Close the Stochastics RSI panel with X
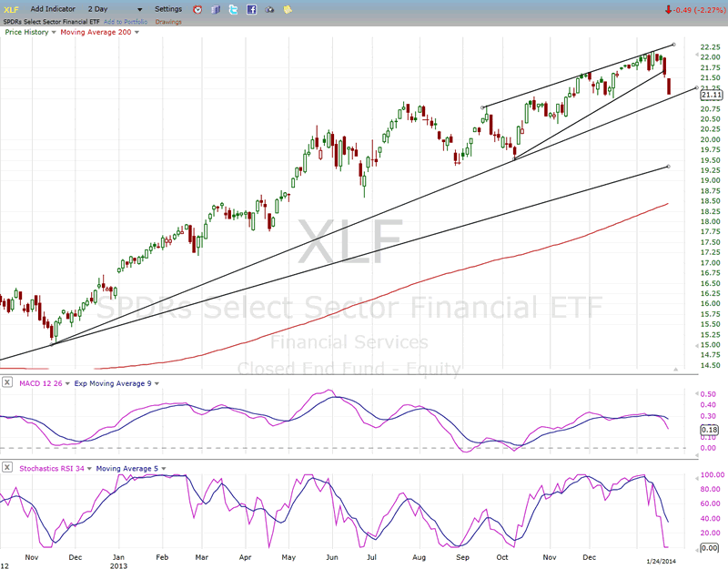The image size is (728, 569). click(7, 468)
